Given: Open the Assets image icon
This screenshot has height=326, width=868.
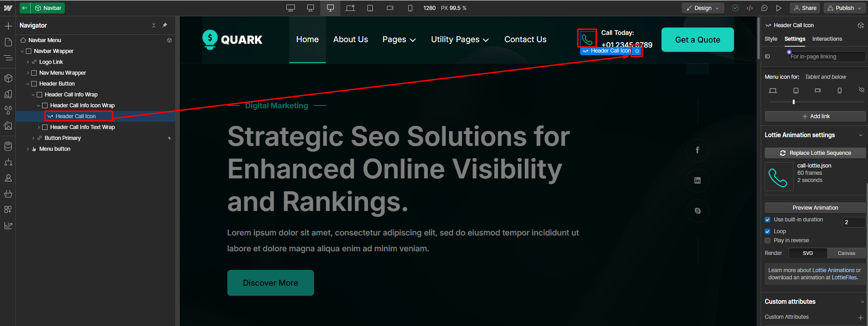Looking at the screenshot, I should (8, 126).
